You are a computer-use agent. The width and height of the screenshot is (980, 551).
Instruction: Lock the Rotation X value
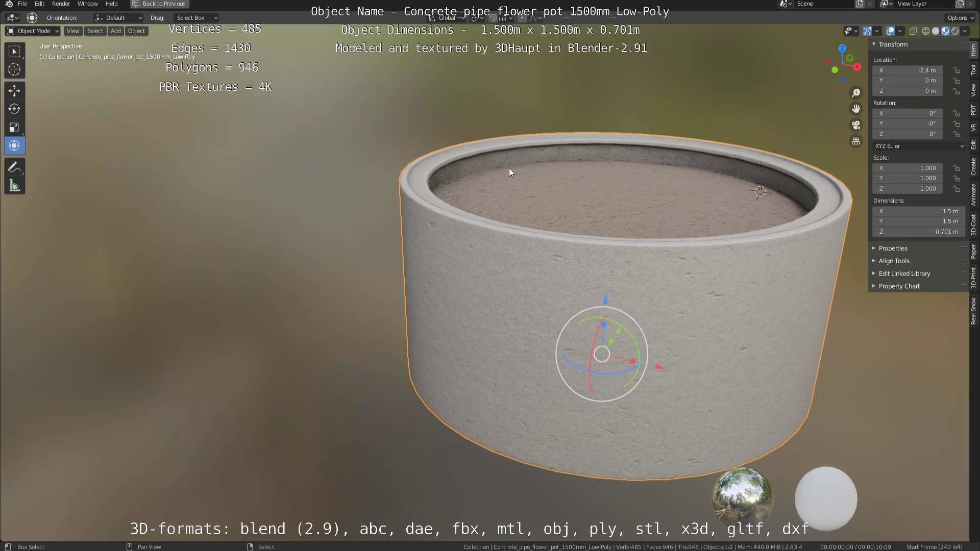point(957,113)
